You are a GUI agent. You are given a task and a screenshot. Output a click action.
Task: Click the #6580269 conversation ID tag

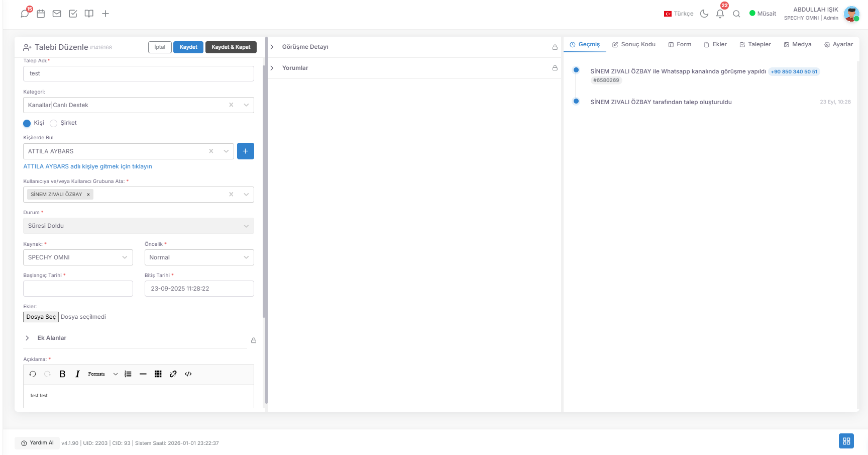coord(606,80)
